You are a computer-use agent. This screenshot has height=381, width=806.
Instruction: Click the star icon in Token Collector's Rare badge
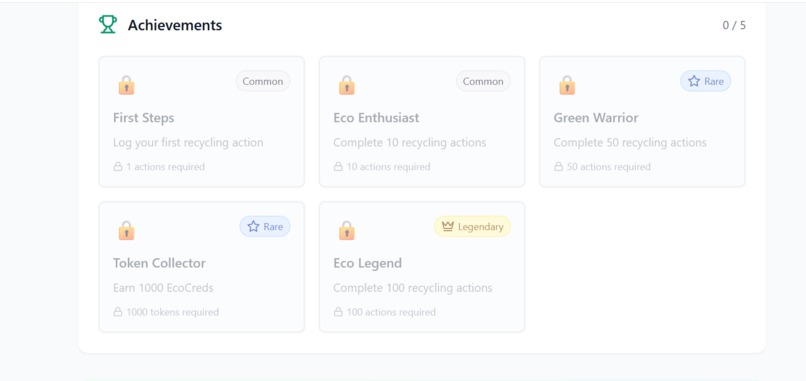click(x=253, y=227)
